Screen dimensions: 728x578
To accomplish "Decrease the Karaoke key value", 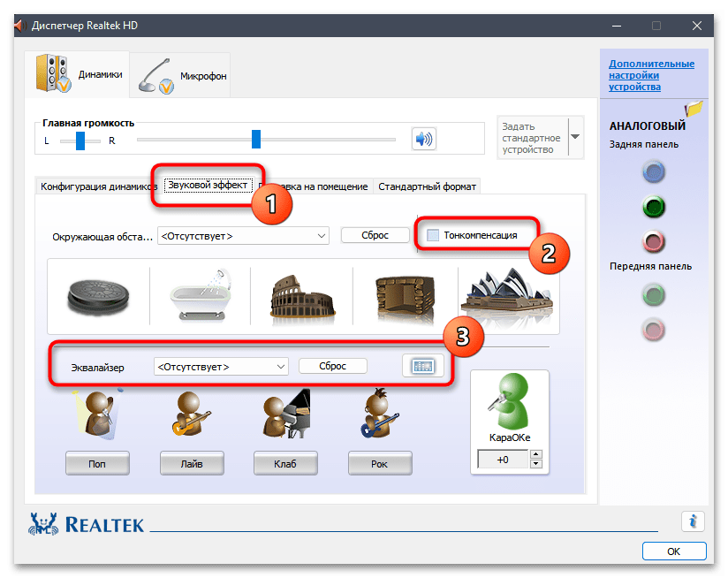I will (x=535, y=463).
